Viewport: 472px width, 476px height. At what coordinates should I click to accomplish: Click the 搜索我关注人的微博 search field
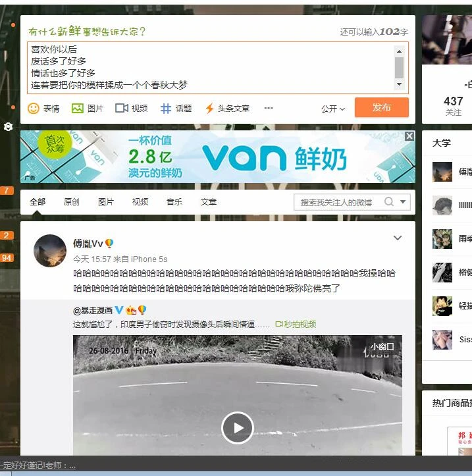337,202
